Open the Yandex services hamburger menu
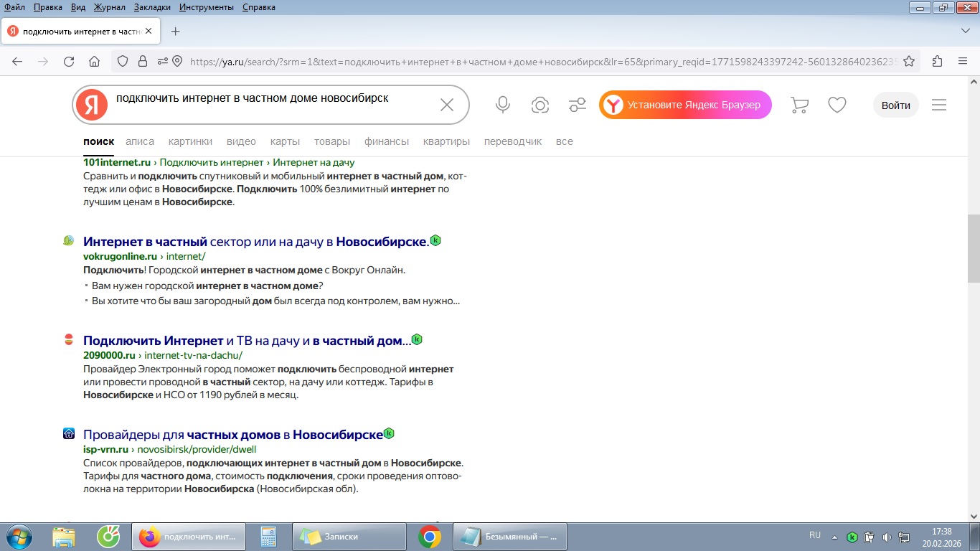Viewport: 980px width, 551px height. 939,105
